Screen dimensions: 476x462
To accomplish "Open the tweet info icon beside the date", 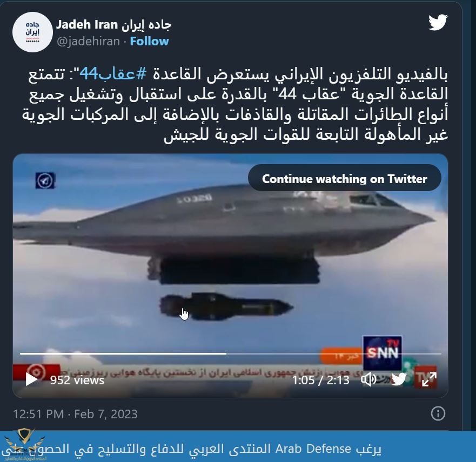I will point(438,413).
